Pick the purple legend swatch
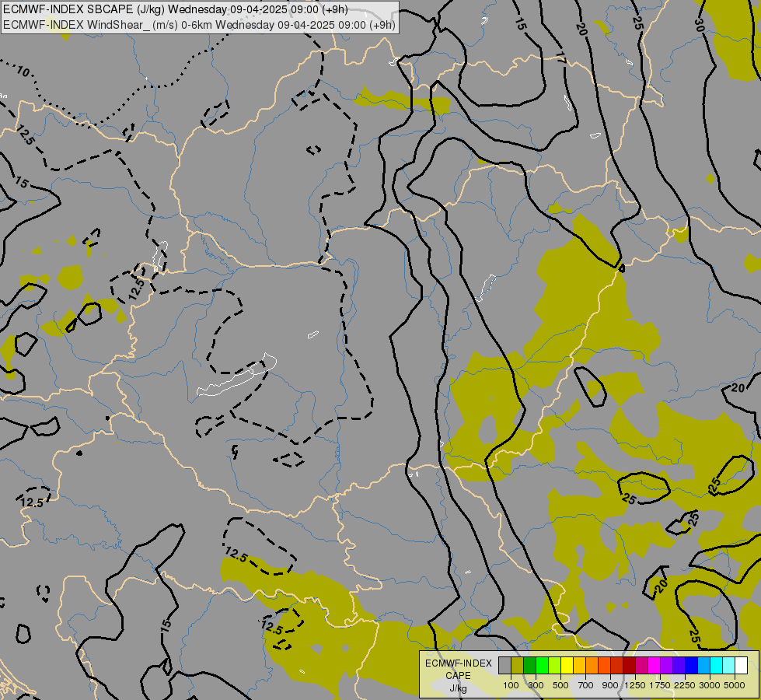Viewport: 761px width, 700px height. [666, 665]
